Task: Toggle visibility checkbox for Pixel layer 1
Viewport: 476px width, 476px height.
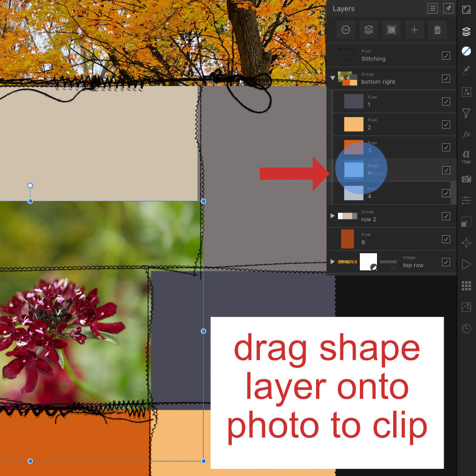Action: coord(446,101)
